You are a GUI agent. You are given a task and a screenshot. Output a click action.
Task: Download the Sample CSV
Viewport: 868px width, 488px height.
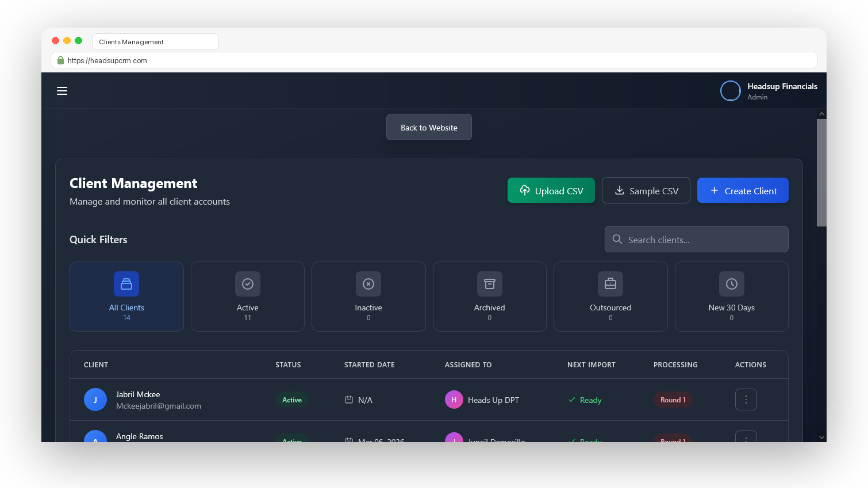pyautogui.click(x=646, y=190)
